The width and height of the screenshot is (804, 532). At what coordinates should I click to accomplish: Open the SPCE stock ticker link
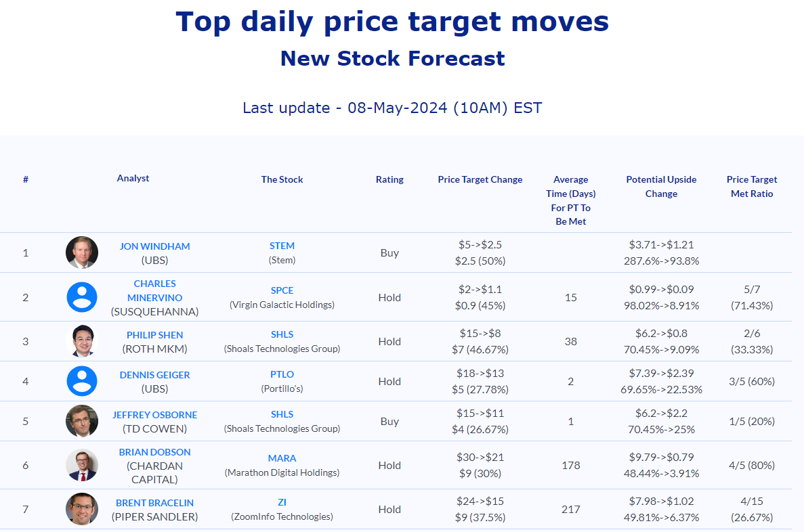(282, 290)
